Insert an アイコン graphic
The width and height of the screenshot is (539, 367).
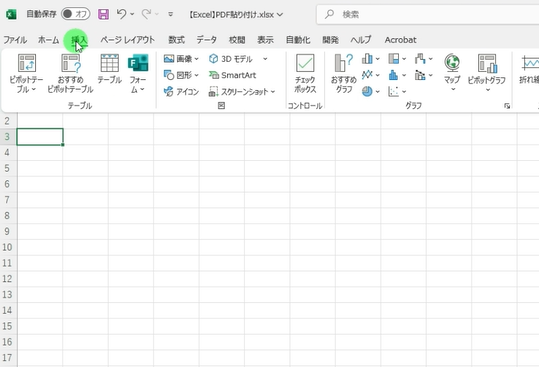[x=181, y=91]
